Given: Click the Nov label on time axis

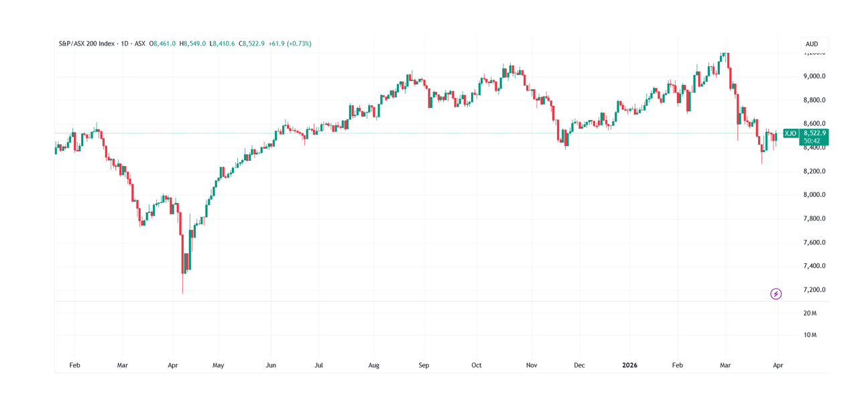Looking at the screenshot, I should (532, 365).
